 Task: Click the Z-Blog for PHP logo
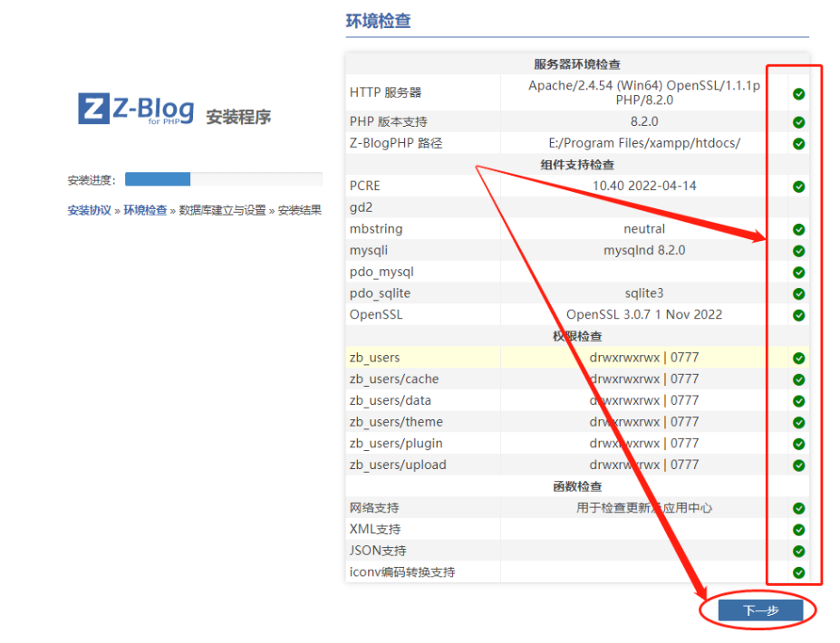point(136,109)
